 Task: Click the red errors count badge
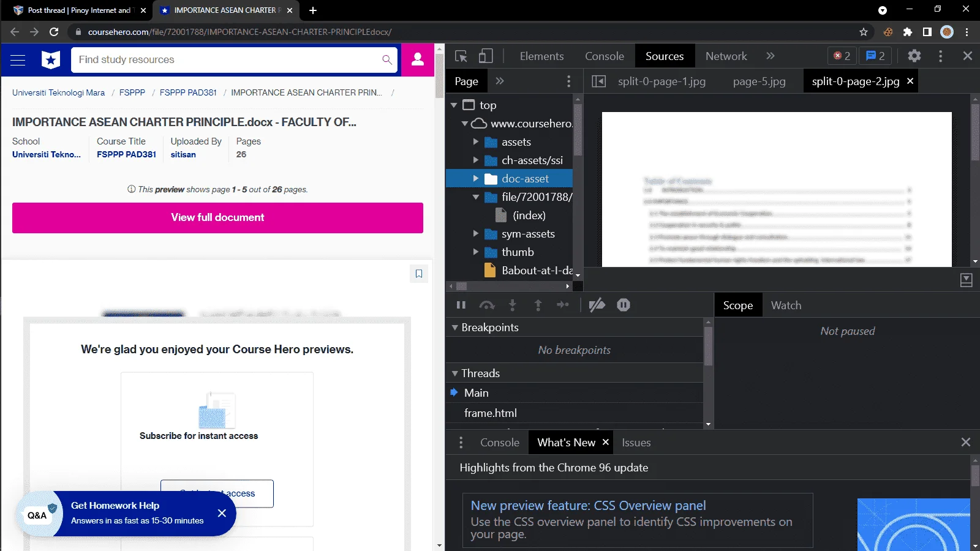coord(842,56)
